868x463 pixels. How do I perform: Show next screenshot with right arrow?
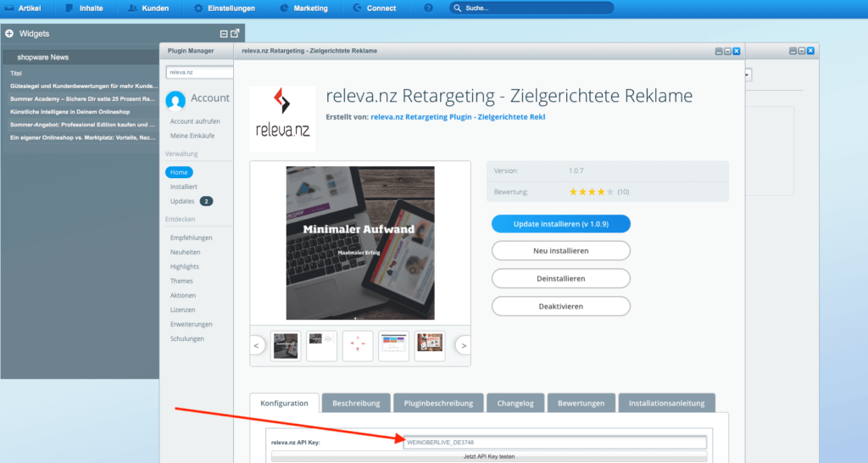point(464,346)
